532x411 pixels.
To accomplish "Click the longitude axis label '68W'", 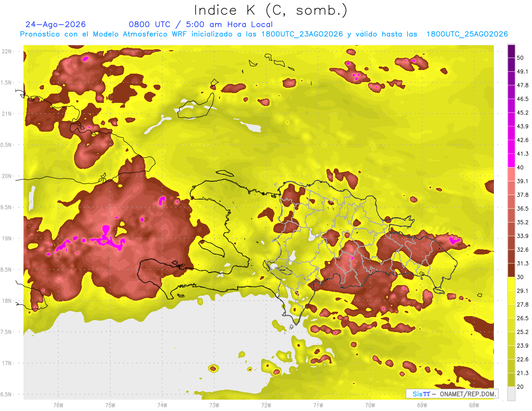I will click(x=474, y=405).
